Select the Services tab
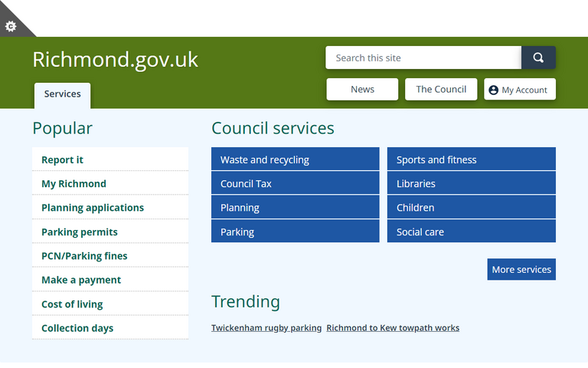 (x=62, y=94)
